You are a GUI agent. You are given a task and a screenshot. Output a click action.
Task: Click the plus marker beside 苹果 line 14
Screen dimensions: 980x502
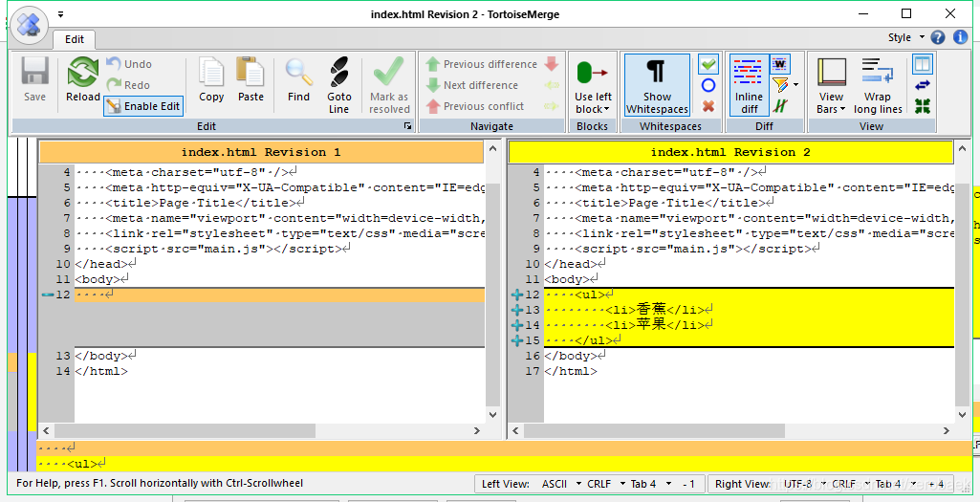click(517, 325)
